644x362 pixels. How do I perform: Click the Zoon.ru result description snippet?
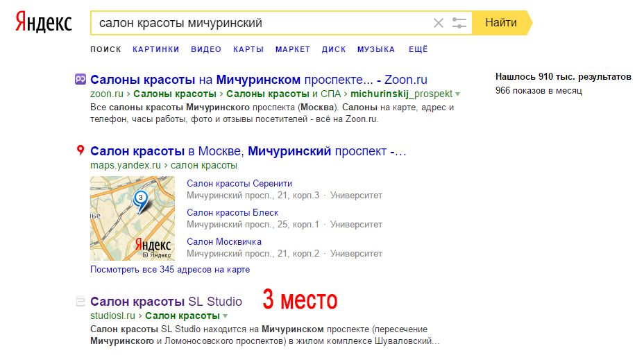pos(272,113)
